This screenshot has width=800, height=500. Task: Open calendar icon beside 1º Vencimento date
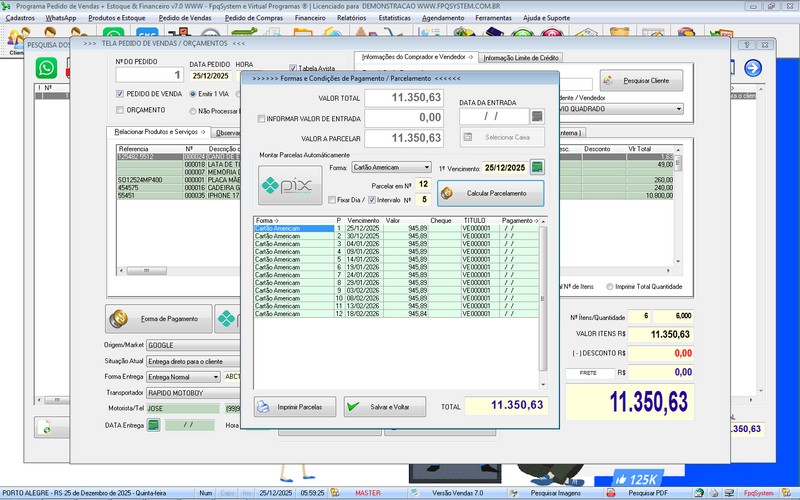coord(537,167)
